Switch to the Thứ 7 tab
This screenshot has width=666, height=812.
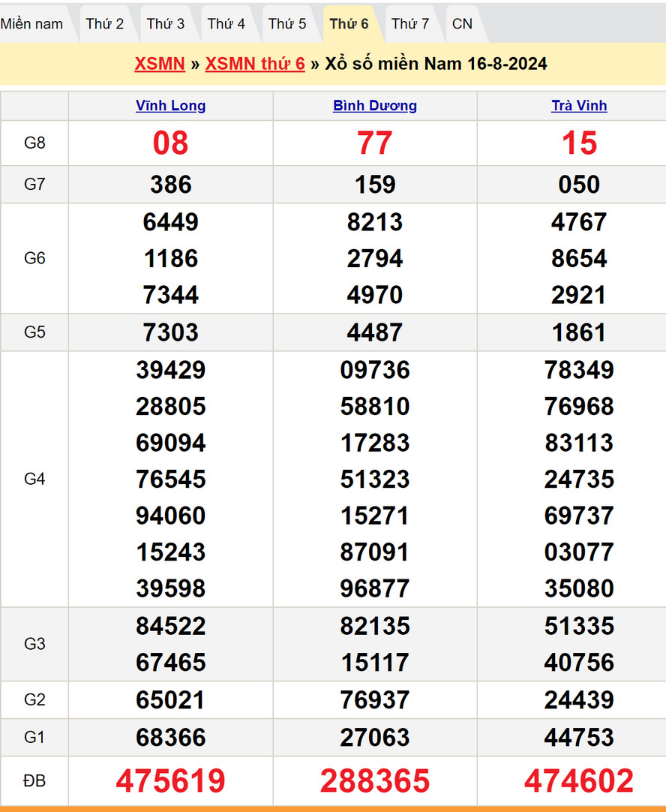tap(410, 24)
